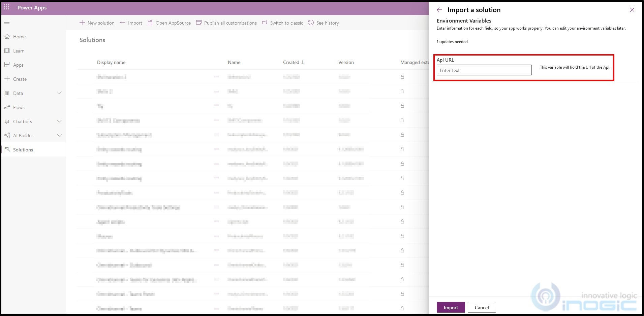Close the Import a solution panel

pos(632,10)
